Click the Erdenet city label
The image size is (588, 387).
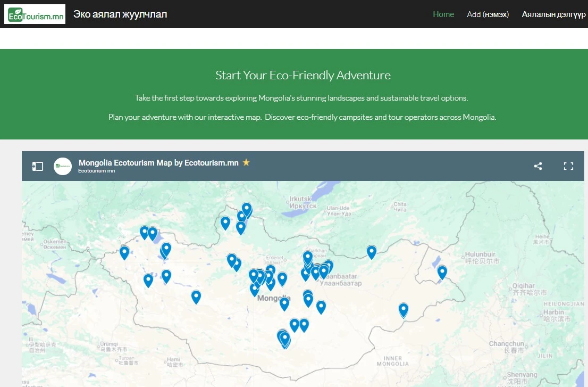click(x=275, y=260)
